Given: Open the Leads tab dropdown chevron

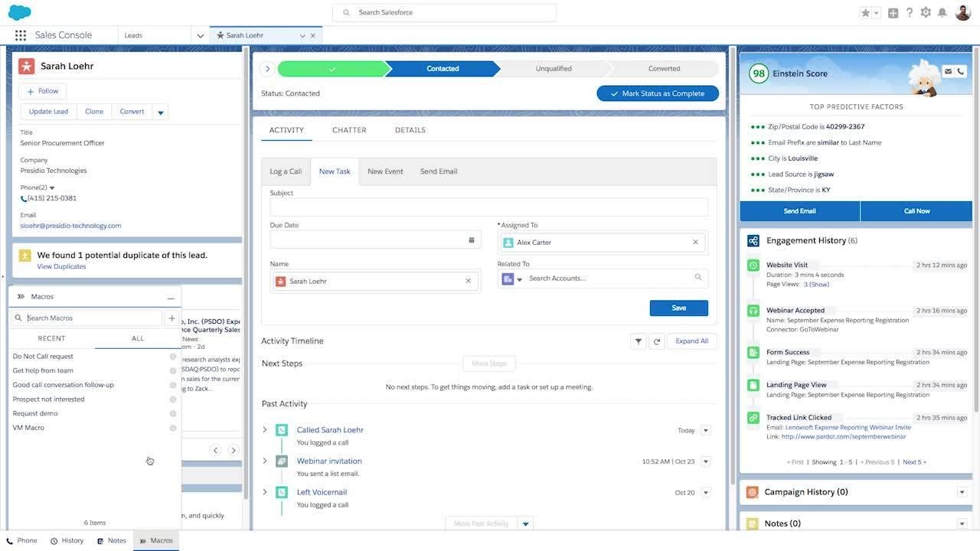Looking at the screenshot, I should [x=201, y=35].
